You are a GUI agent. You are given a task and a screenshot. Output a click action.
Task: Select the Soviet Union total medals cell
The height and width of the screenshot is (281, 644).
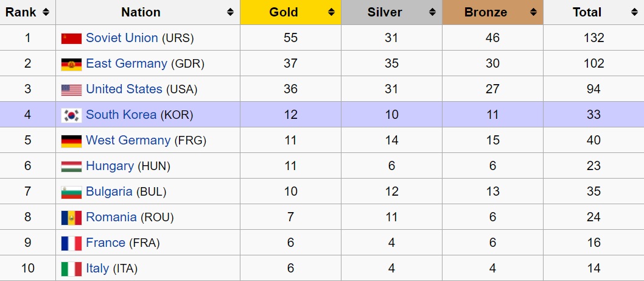(x=593, y=38)
